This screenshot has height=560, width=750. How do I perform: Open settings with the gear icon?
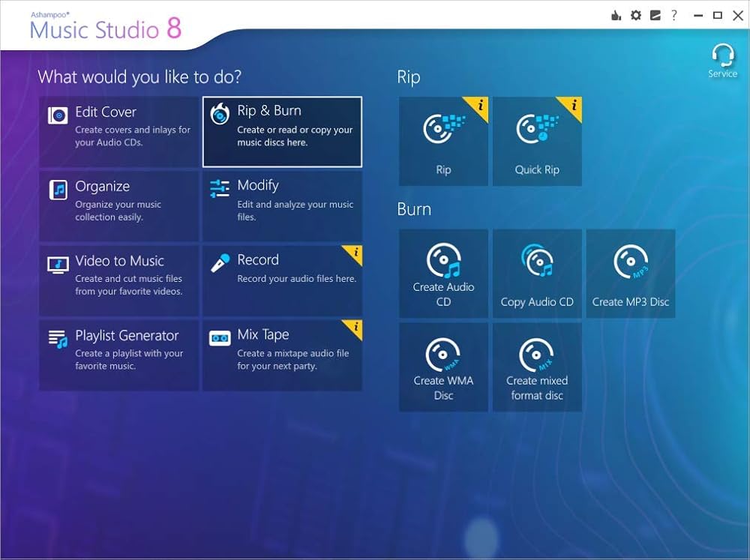click(x=636, y=15)
